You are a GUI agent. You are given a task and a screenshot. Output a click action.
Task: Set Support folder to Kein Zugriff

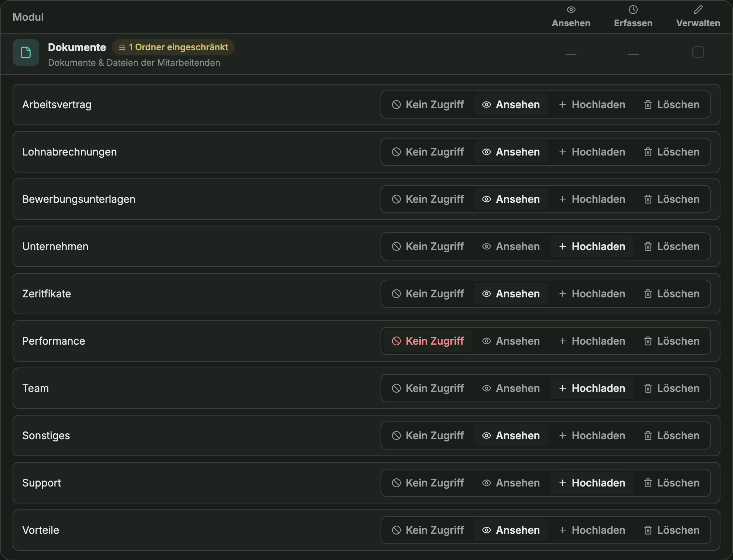pyautogui.click(x=428, y=483)
